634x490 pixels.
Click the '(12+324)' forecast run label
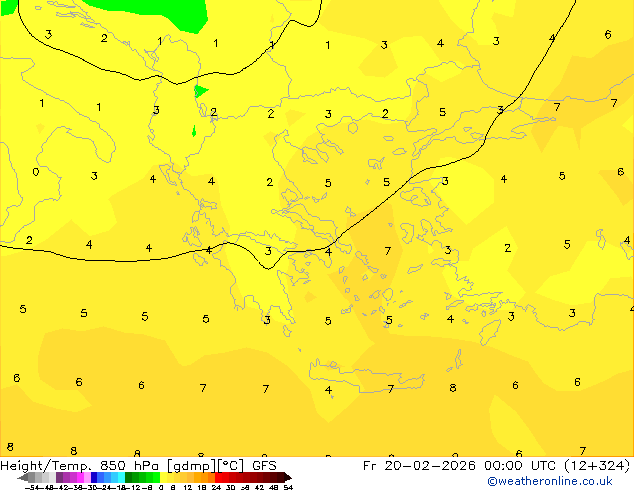point(597,466)
